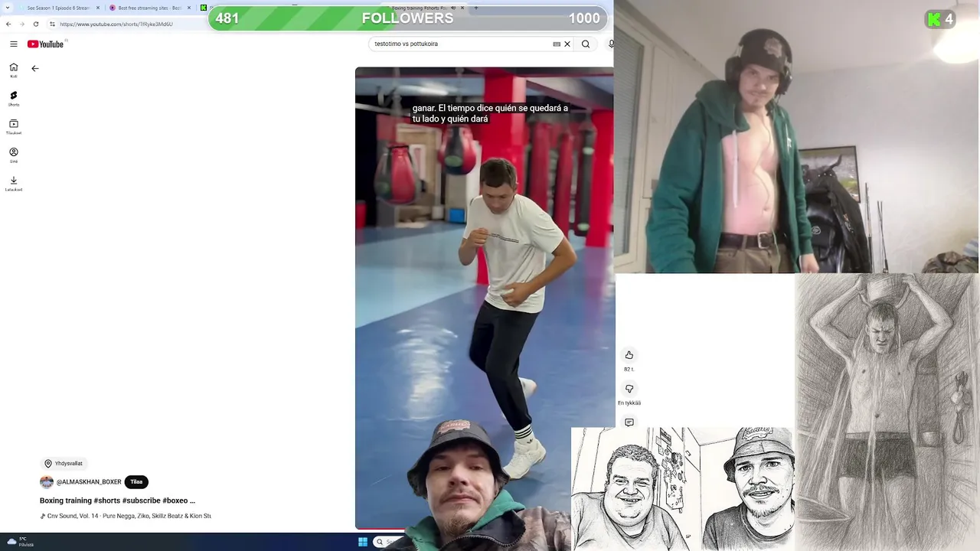
Task: Open site info icon in address bar
Action: click(53, 24)
